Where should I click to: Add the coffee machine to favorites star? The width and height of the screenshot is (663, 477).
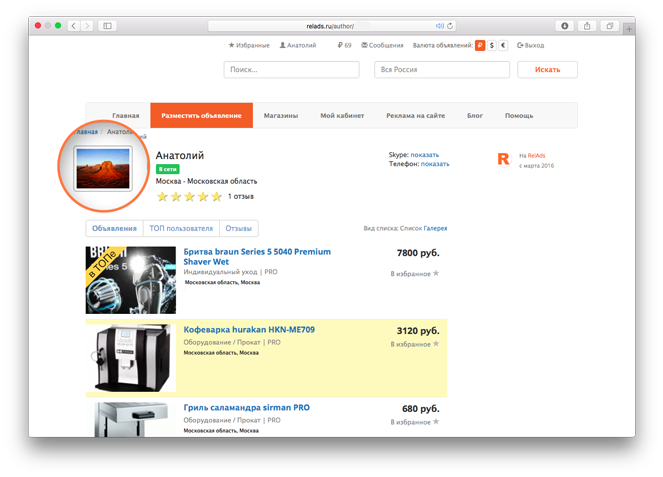click(436, 344)
